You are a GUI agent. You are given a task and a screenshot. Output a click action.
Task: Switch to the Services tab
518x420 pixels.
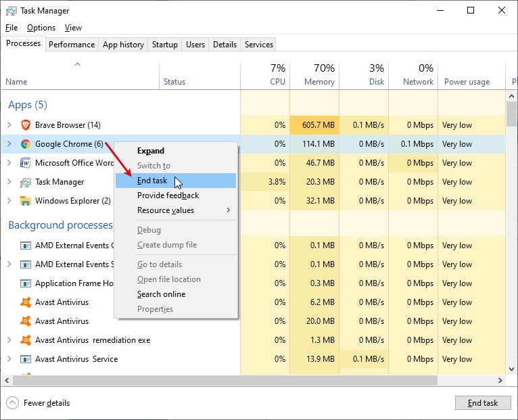point(259,45)
